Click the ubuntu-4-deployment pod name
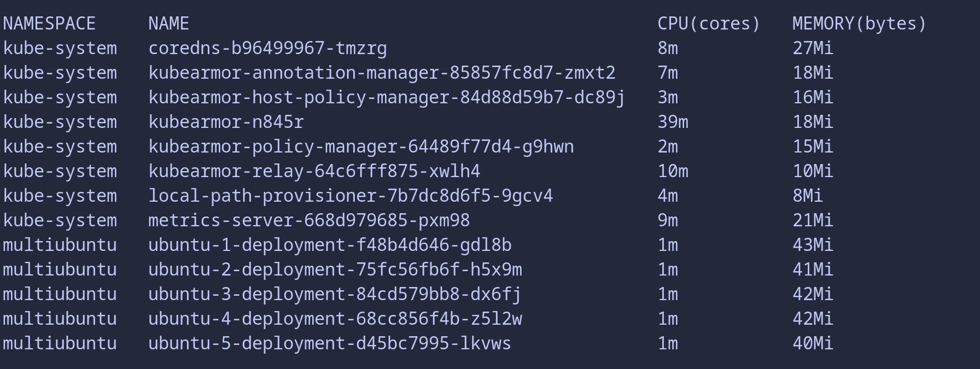The width and height of the screenshot is (980, 369). pyautogui.click(x=335, y=319)
